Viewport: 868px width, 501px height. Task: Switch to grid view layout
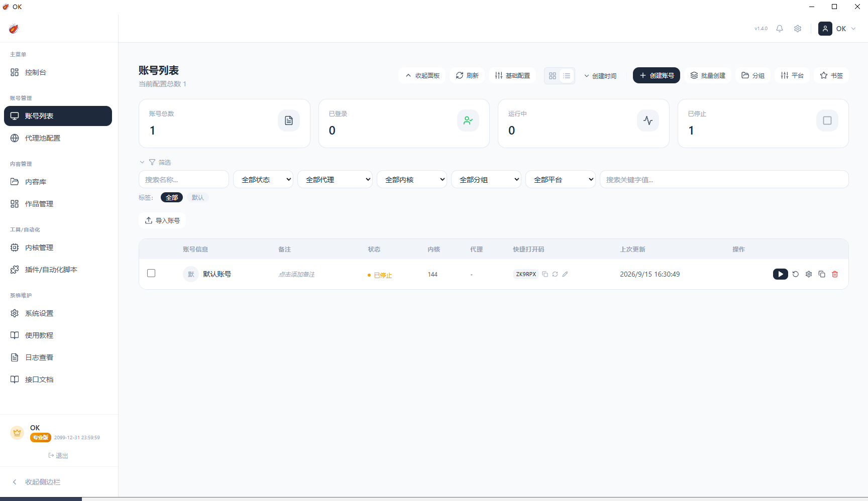(x=553, y=76)
